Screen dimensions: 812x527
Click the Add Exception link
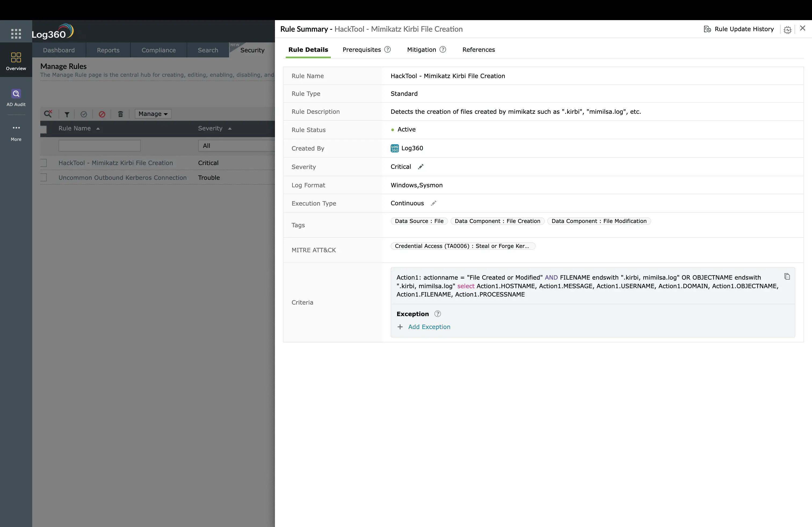pos(429,327)
